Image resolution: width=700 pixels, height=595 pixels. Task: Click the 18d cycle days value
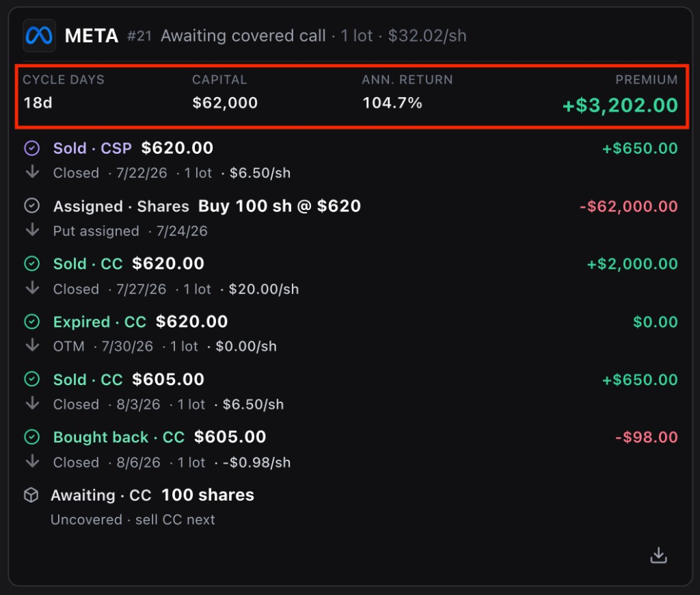pyautogui.click(x=38, y=103)
